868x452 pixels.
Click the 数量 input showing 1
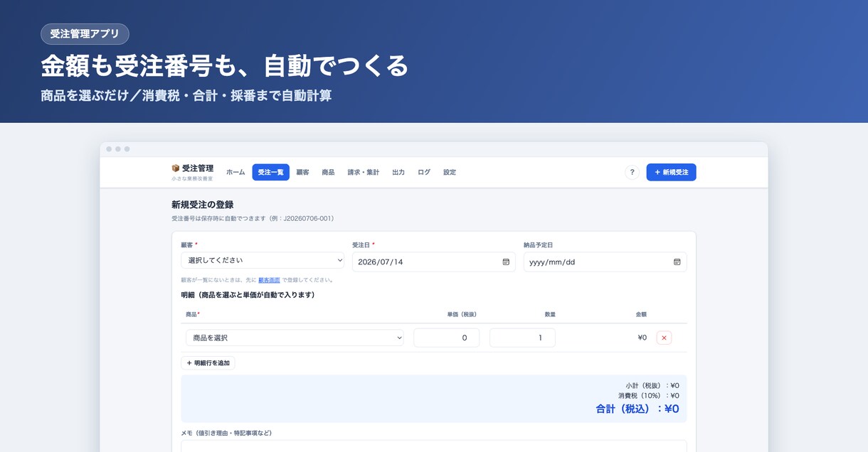coord(522,338)
